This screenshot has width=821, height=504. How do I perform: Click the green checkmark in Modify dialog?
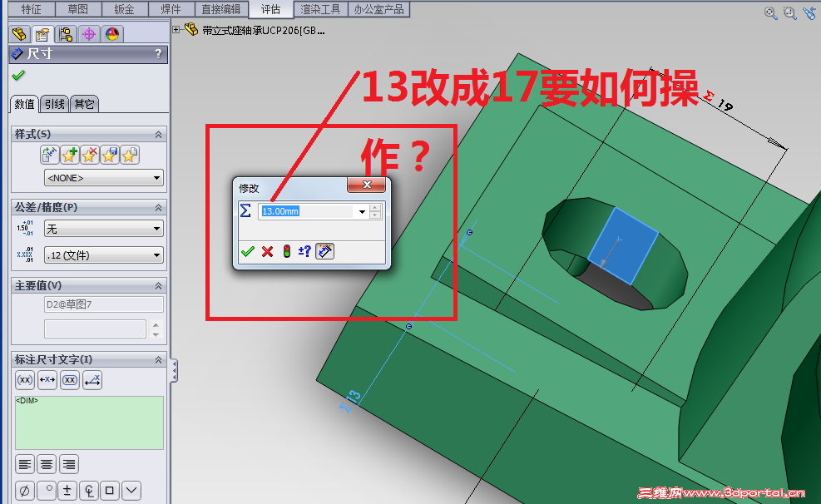248,251
